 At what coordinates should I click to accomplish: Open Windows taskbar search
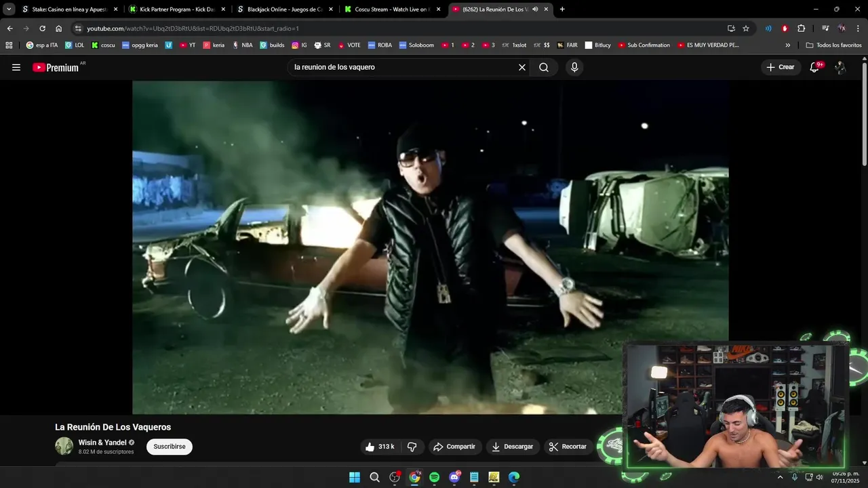(x=374, y=477)
